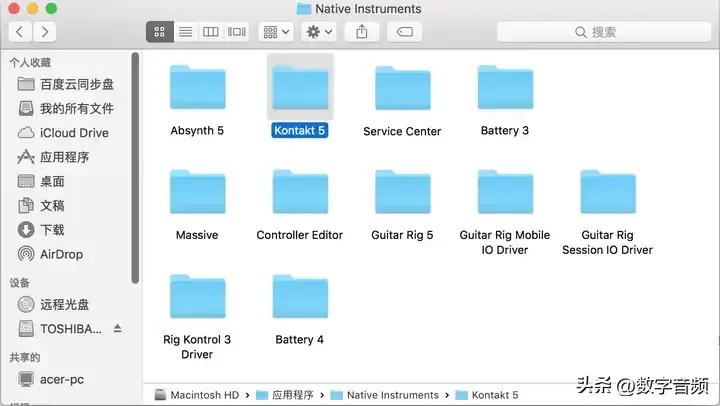Select 百度云同步盘 in the sidebar

tap(66, 84)
